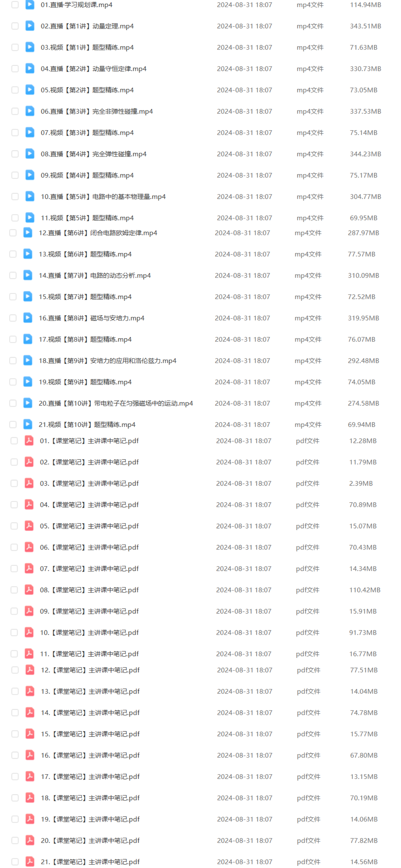
Task: Click PDF icon of 15.【课堂笔记】主讲课中笔记.pdf
Action: coord(30,734)
